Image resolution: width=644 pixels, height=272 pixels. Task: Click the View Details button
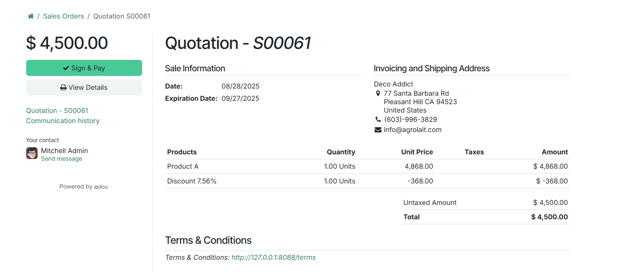click(84, 87)
